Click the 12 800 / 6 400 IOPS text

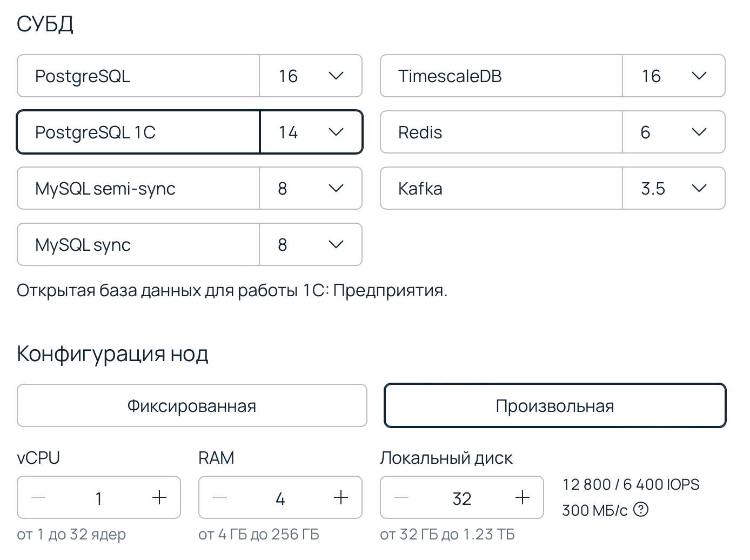click(x=631, y=484)
